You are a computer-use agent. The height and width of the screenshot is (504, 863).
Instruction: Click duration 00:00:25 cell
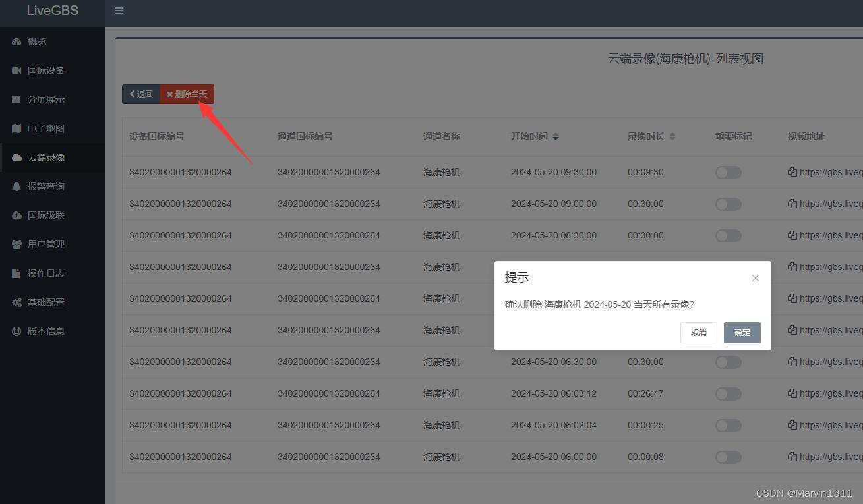(x=645, y=425)
